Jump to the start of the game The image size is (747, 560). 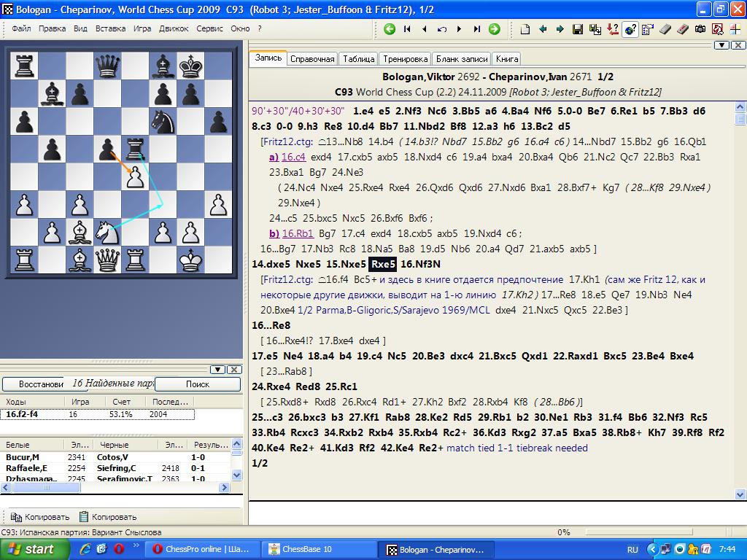[x=407, y=29]
